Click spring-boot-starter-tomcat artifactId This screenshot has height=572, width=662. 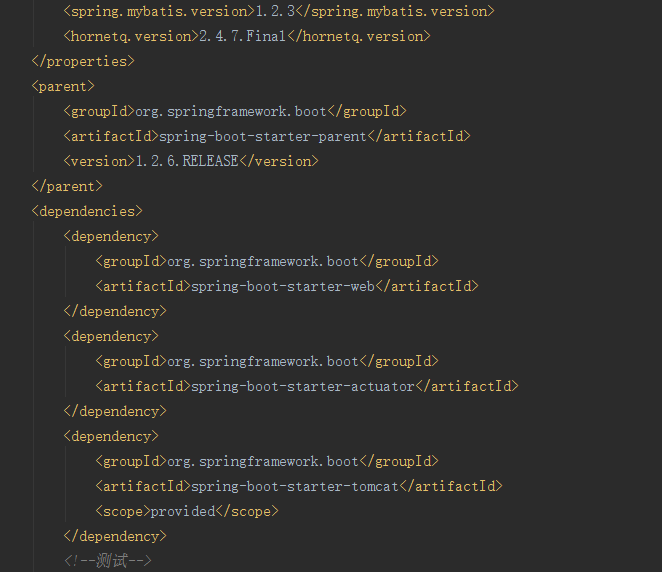pos(295,486)
